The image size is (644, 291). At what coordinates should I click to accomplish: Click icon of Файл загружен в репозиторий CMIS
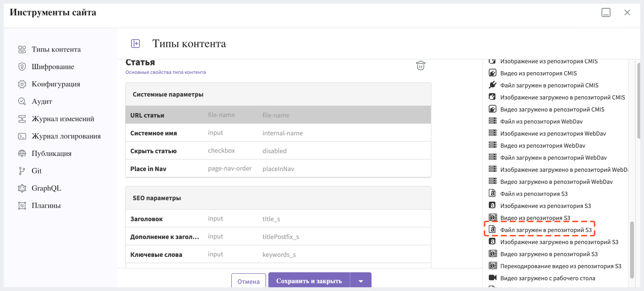click(x=492, y=85)
